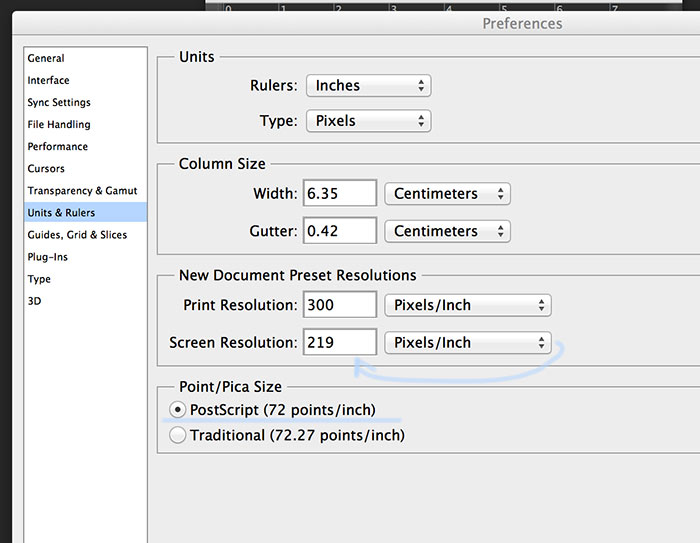
Task: Click the column Width input field
Action: (340, 193)
